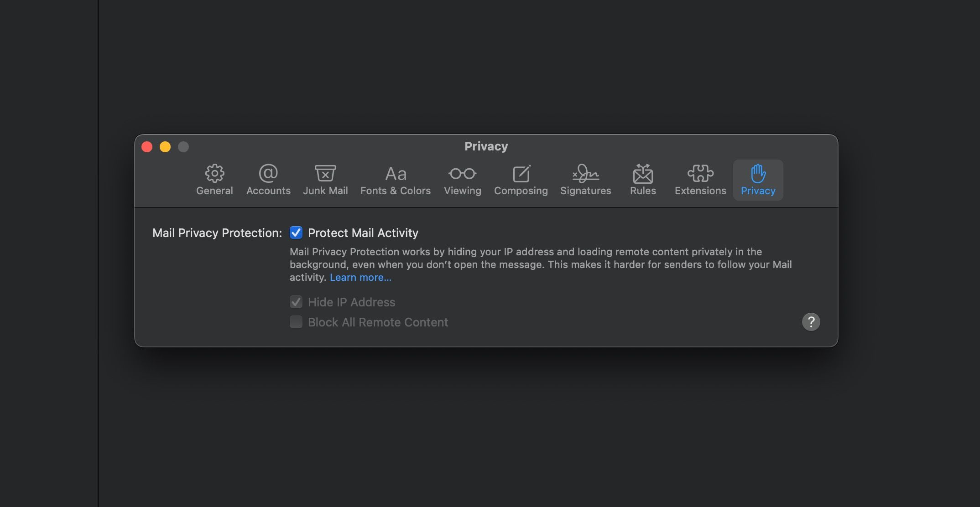Open the Fonts & Colors Aa icon
Image resolution: width=980 pixels, height=507 pixels.
396,174
